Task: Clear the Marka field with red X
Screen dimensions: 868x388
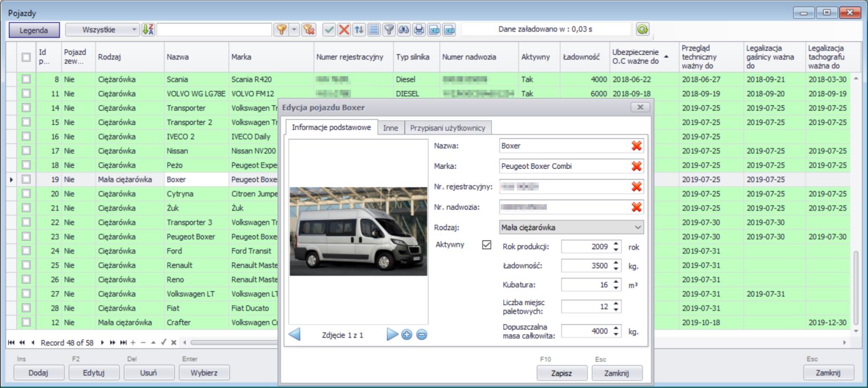Action: tap(636, 166)
